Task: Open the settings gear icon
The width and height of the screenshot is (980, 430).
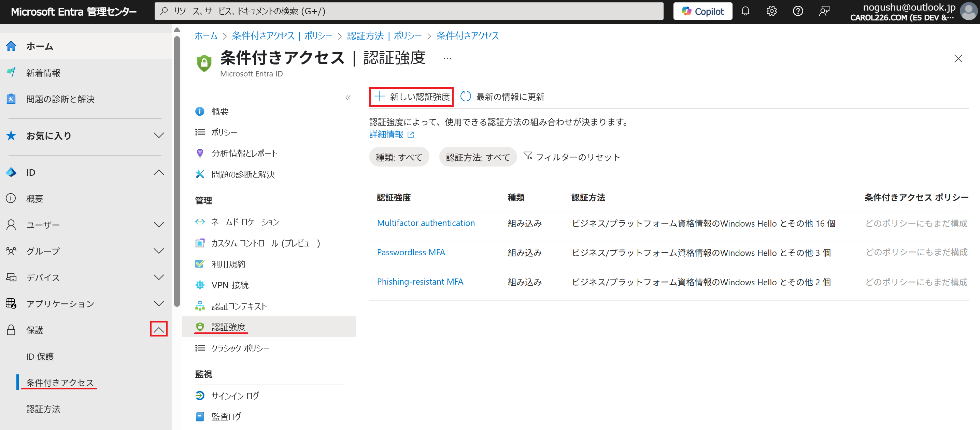Action: 771,11
